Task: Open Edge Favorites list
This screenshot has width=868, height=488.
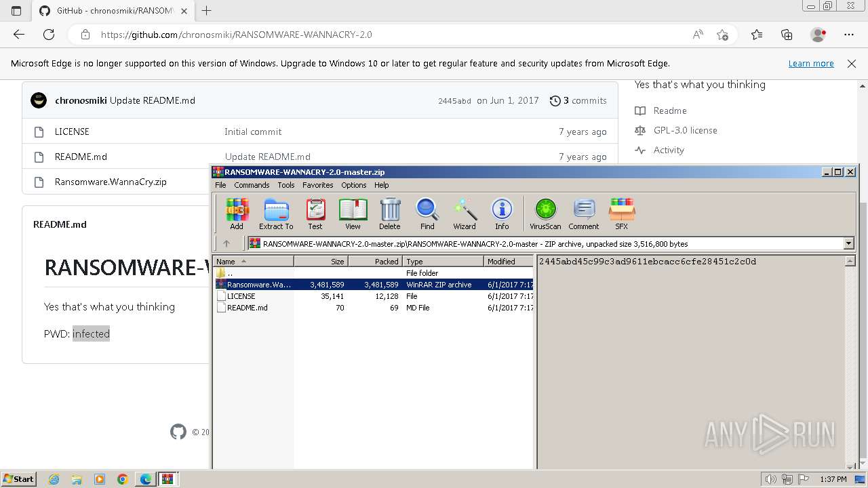Action: (757, 35)
